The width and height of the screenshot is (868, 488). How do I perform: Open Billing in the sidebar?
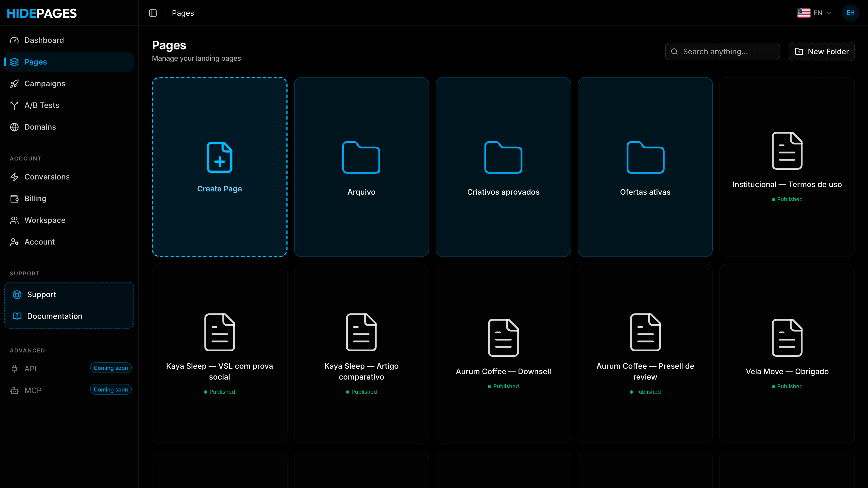[69, 199]
